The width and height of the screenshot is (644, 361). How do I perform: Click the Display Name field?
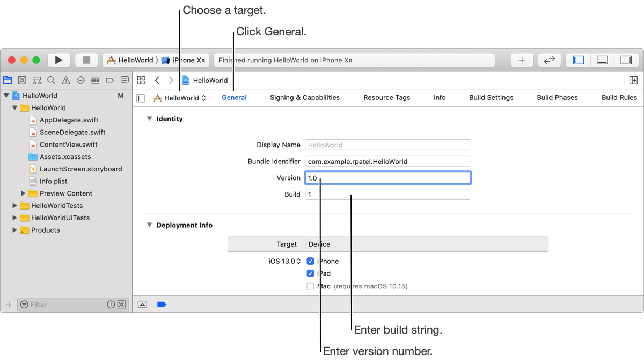click(x=388, y=145)
